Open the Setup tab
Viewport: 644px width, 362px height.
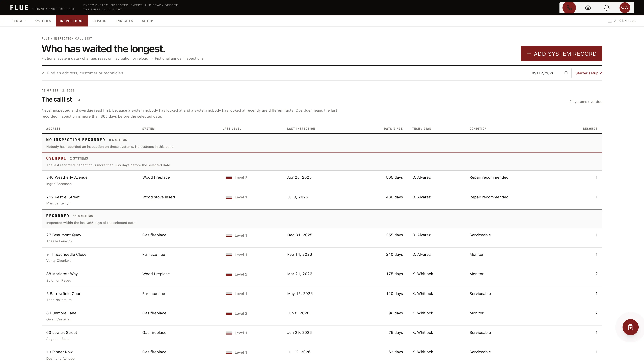pyautogui.click(x=148, y=21)
